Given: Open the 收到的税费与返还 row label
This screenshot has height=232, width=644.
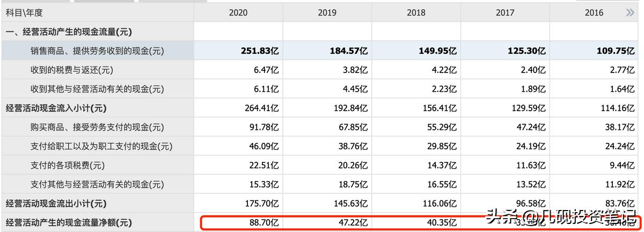Looking at the screenshot, I should click(x=72, y=70).
